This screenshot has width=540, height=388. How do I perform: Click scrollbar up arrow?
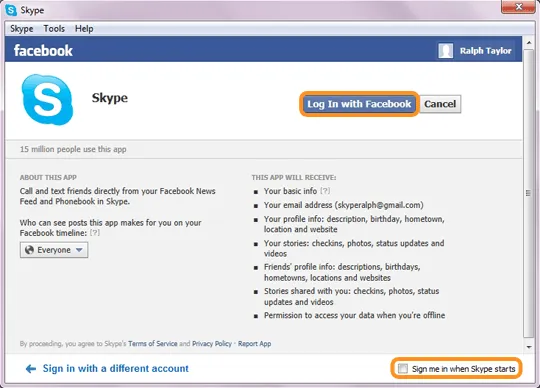click(529, 43)
